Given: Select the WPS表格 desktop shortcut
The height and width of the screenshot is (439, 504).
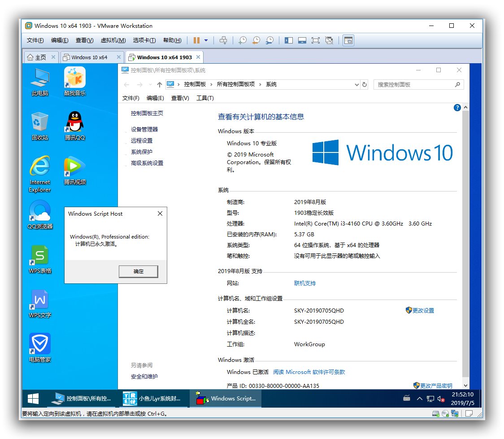Looking at the screenshot, I should coord(40,259).
